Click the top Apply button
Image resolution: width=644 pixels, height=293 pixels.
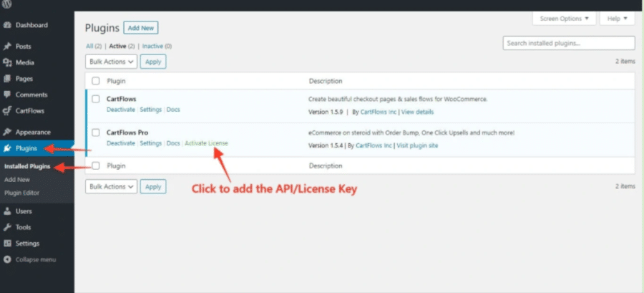pyautogui.click(x=153, y=62)
